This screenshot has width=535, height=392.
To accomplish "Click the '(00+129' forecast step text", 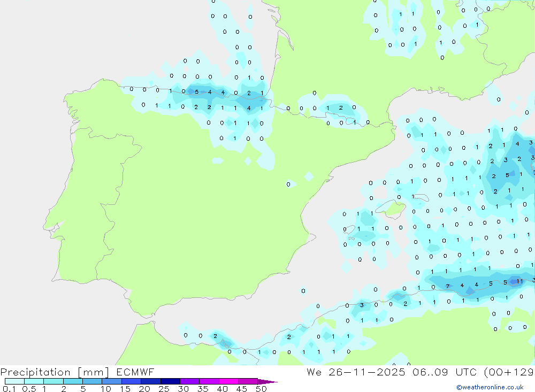I will coord(509,372).
